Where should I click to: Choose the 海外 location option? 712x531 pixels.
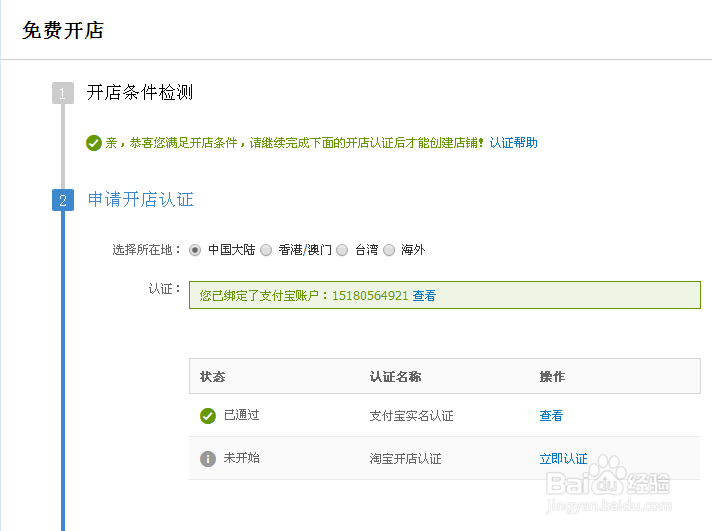click(389, 250)
